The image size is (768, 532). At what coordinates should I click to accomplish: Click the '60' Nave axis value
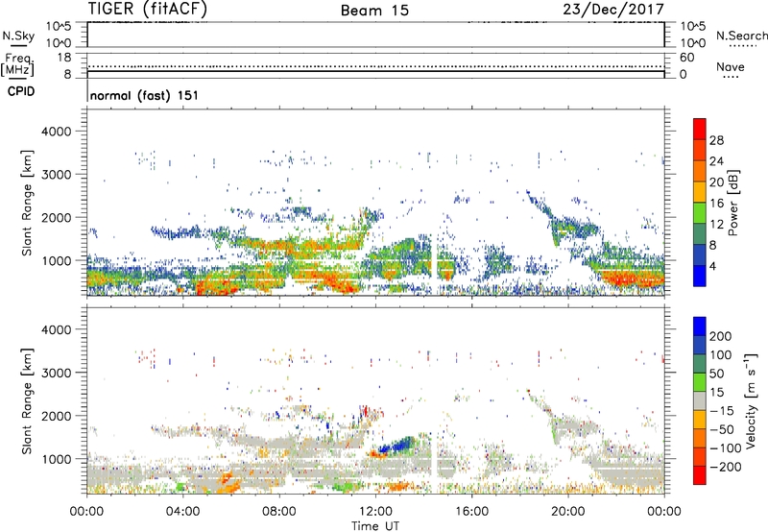pyautogui.click(x=687, y=58)
